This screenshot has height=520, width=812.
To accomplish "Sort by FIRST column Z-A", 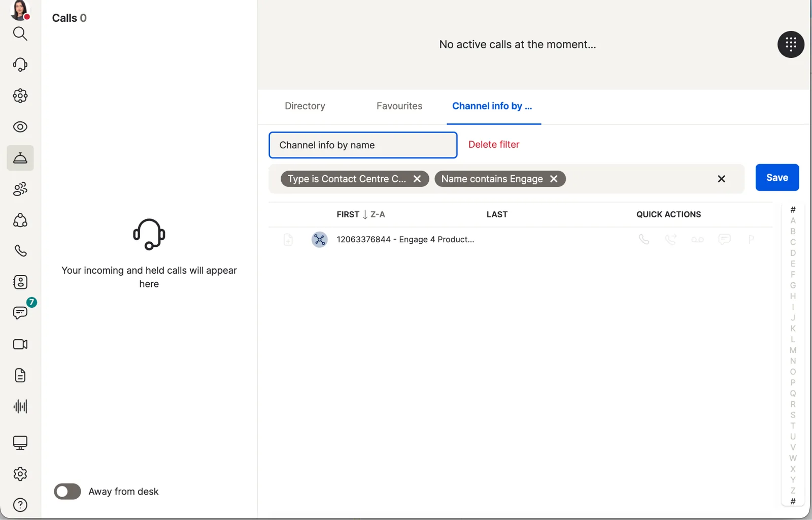I will pos(361,214).
